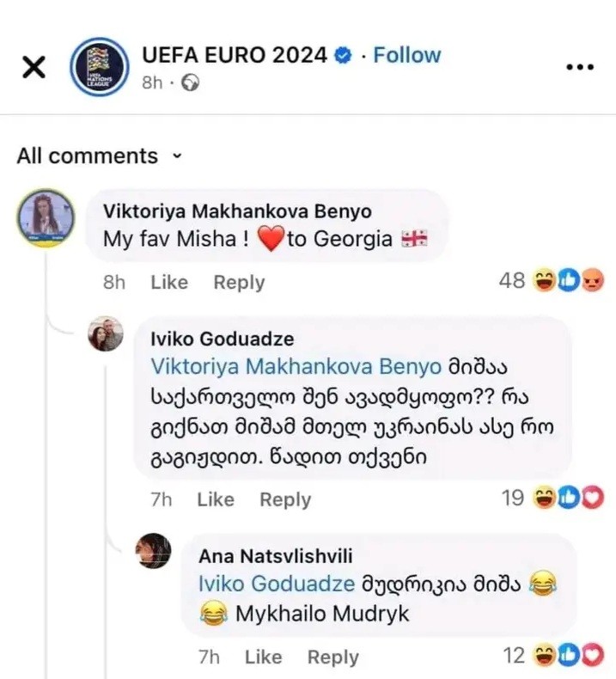Like Iviko Goduadze's reply
Viewport: 616px width, 679px height.
(x=215, y=499)
